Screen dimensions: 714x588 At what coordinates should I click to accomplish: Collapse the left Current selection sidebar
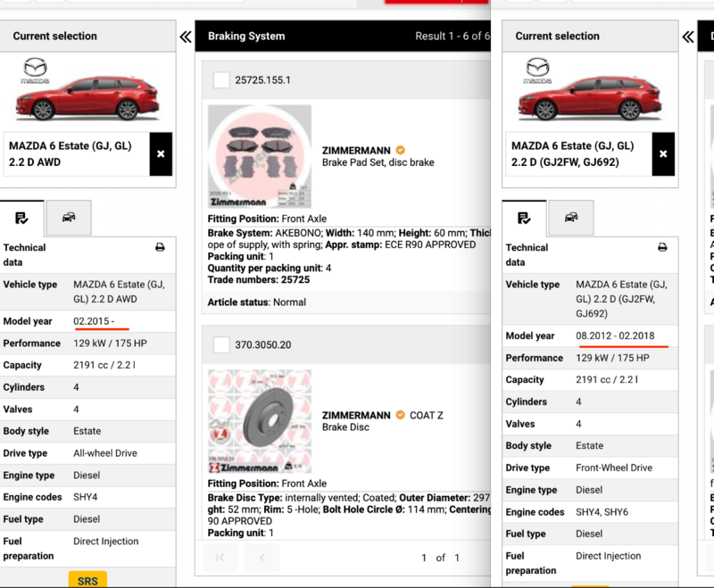coord(186,37)
